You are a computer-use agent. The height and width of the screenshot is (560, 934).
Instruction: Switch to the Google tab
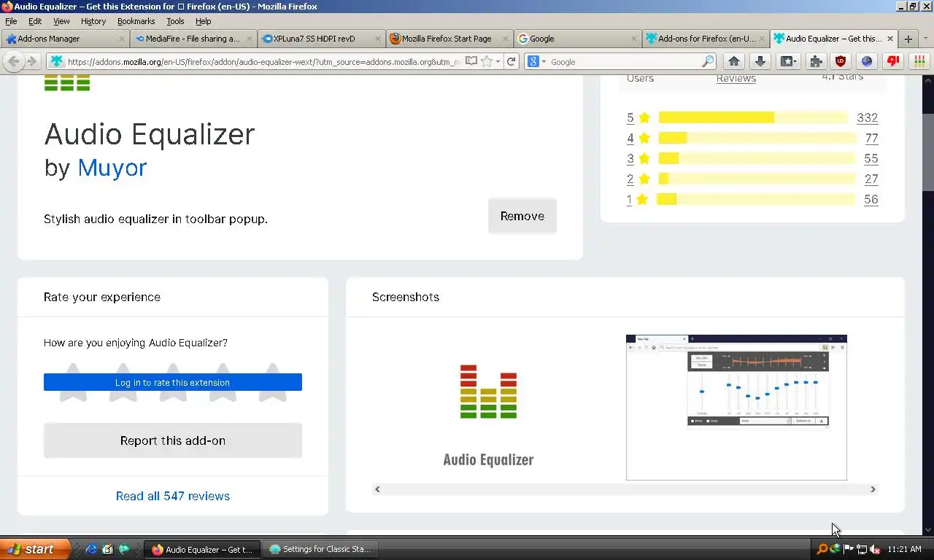click(577, 39)
